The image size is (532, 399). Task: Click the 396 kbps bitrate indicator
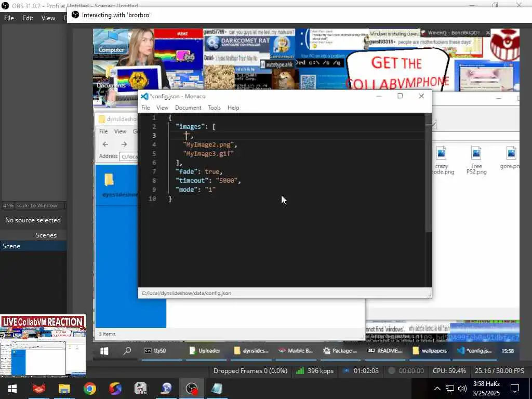pos(314,371)
